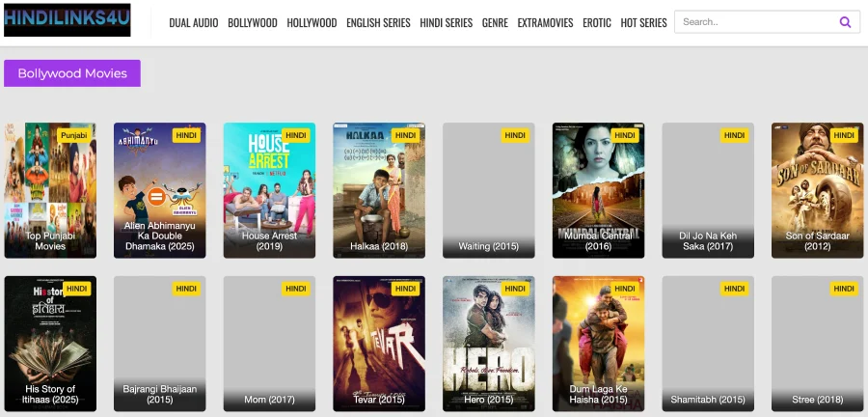Open Stree (2018) placeholder card
This screenshot has height=417, width=868.
click(x=818, y=344)
